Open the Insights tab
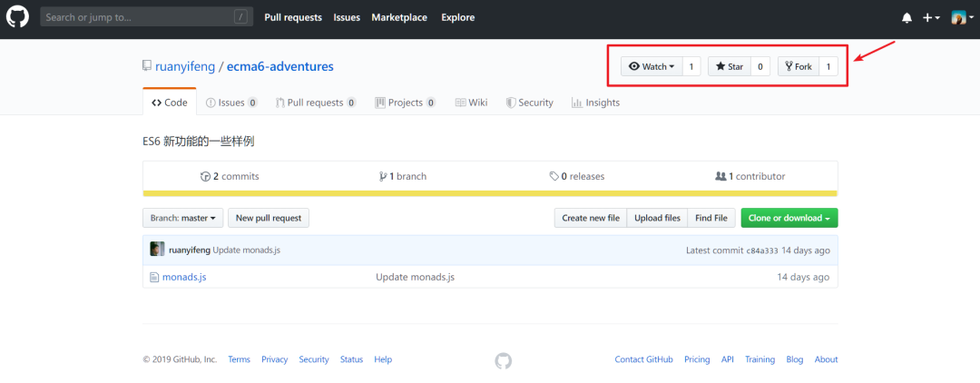Screen dimensions: 980x383 point(595,103)
